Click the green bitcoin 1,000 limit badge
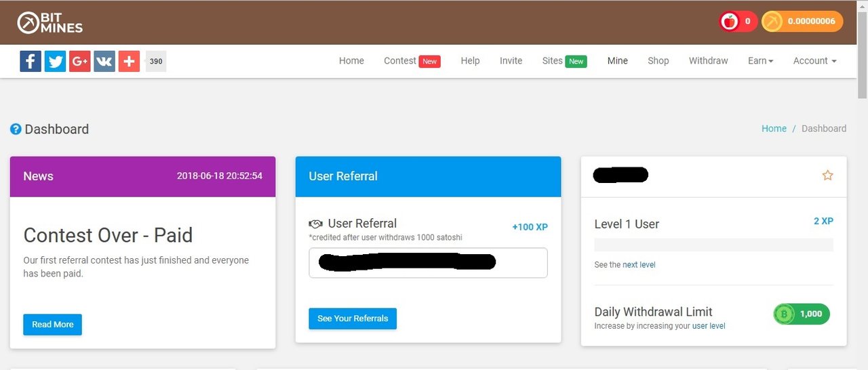 click(x=802, y=314)
